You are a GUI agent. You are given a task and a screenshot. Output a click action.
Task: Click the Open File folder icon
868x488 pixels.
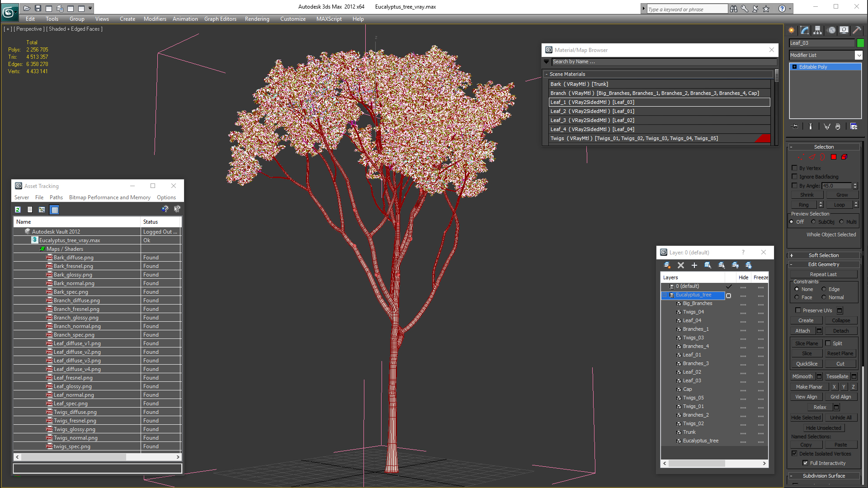(27, 8)
